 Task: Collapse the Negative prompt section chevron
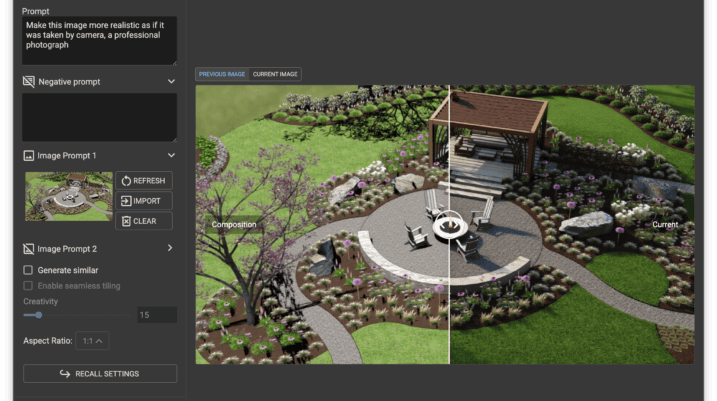(171, 81)
